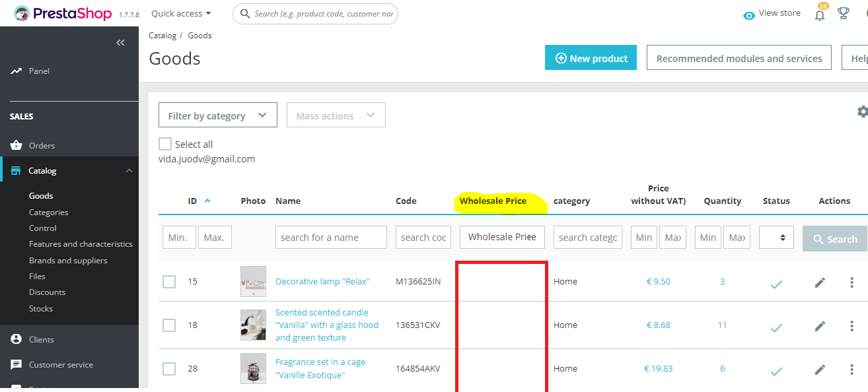The height and width of the screenshot is (392, 868).
Task: Click the Fragrance set product thumbnail
Action: pyautogui.click(x=253, y=368)
